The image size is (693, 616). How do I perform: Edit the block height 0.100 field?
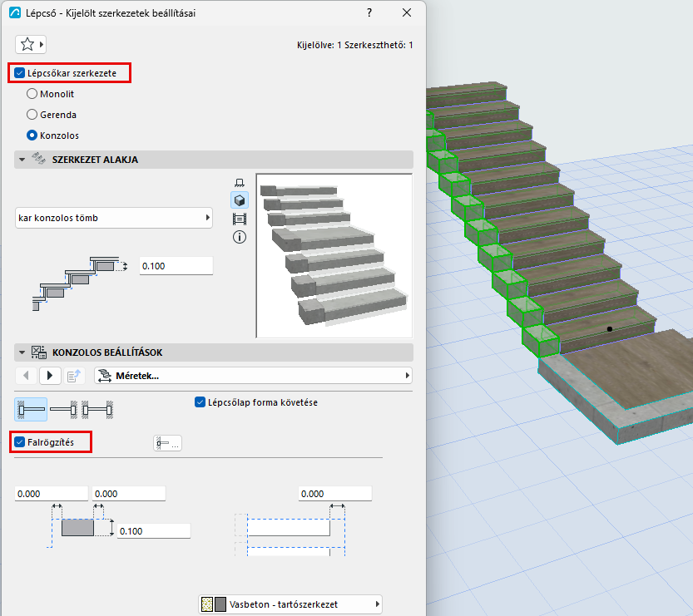click(x=154, y=530)
